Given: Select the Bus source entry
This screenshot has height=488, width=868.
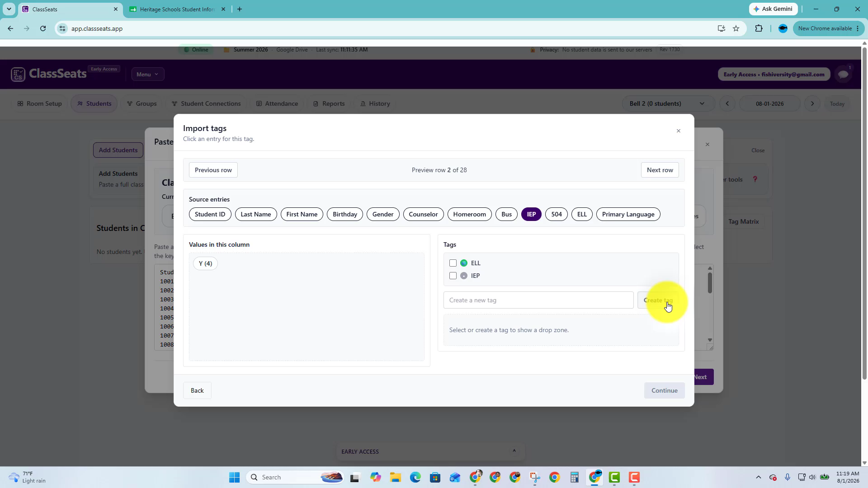Looking at the screenshot, I should click(x=506, y=214).
